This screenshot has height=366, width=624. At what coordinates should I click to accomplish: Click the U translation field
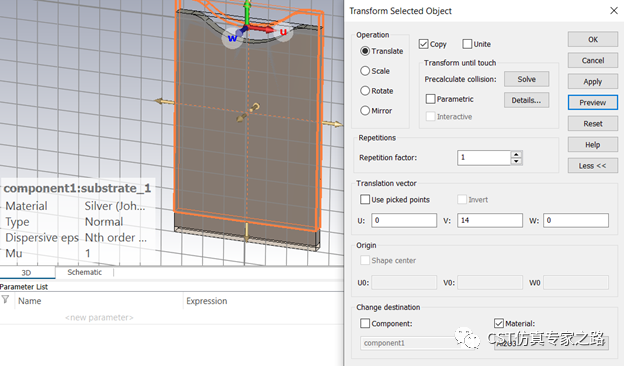[404, 220]
